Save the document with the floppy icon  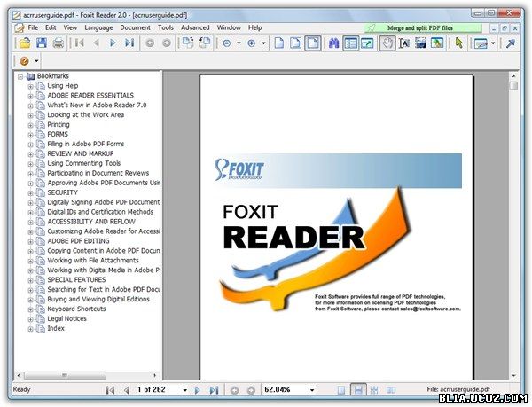42,43
